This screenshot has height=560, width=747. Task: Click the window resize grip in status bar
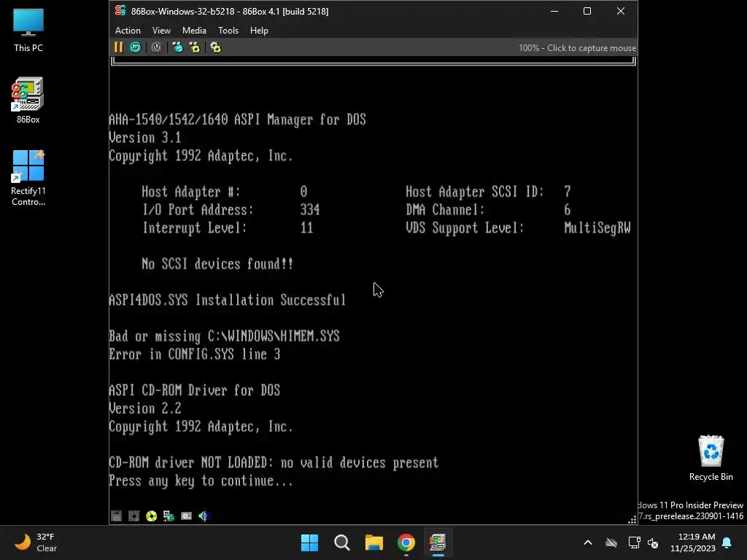coord(632,520)
